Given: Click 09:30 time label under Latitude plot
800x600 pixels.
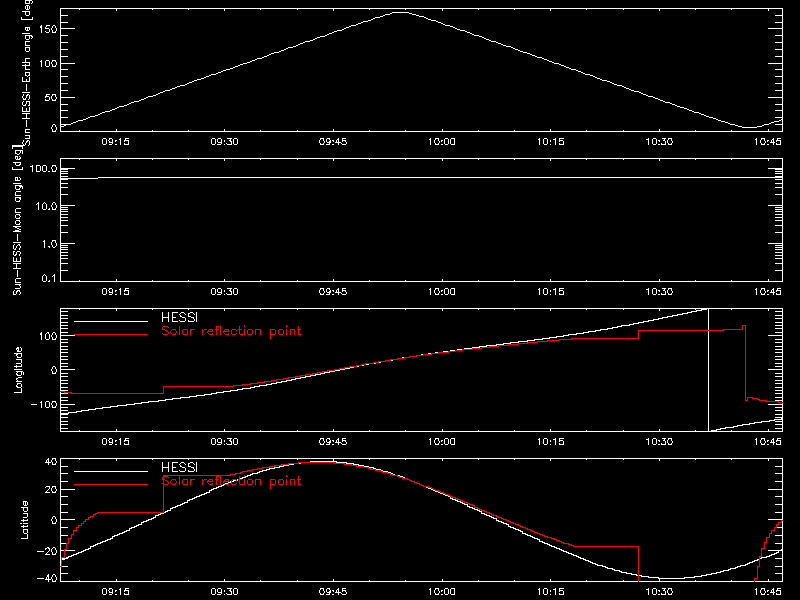Looking at the screenshot, I should click(x=224, y=592).
